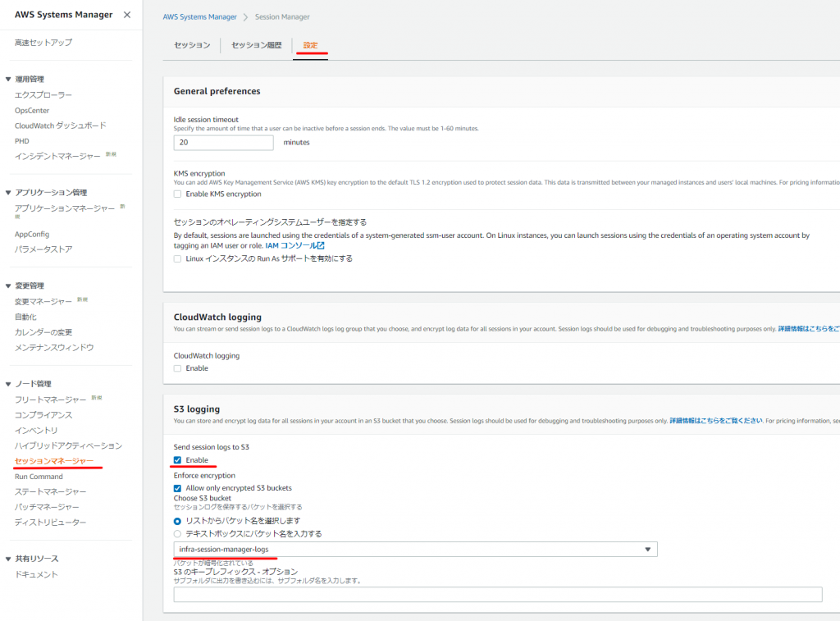This screenshot has height=621, width=840.
Task: Open ディストリビューター in sidebar
Action: [50, 523]
